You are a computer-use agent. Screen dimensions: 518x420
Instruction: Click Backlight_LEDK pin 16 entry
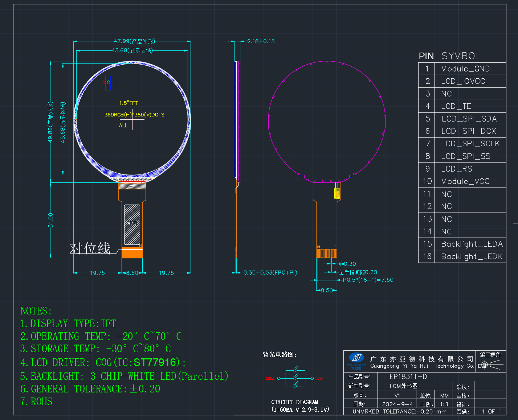pyautogui.click(x=472, y=256)
